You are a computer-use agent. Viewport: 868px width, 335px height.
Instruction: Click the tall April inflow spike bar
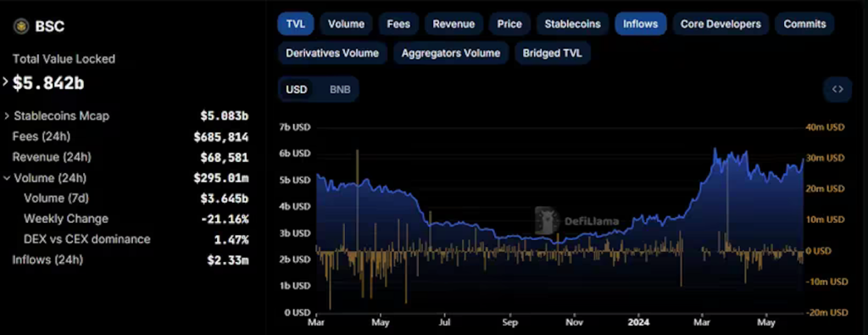click(x=358, y=200)
